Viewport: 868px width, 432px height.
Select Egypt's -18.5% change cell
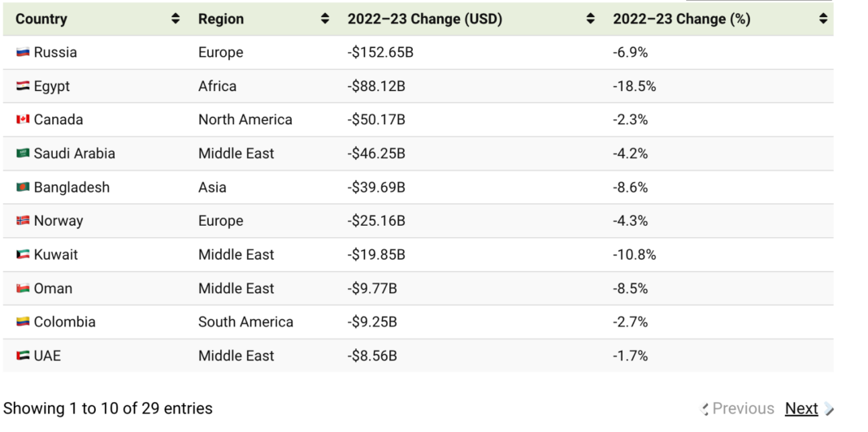[x=634, y=86]
